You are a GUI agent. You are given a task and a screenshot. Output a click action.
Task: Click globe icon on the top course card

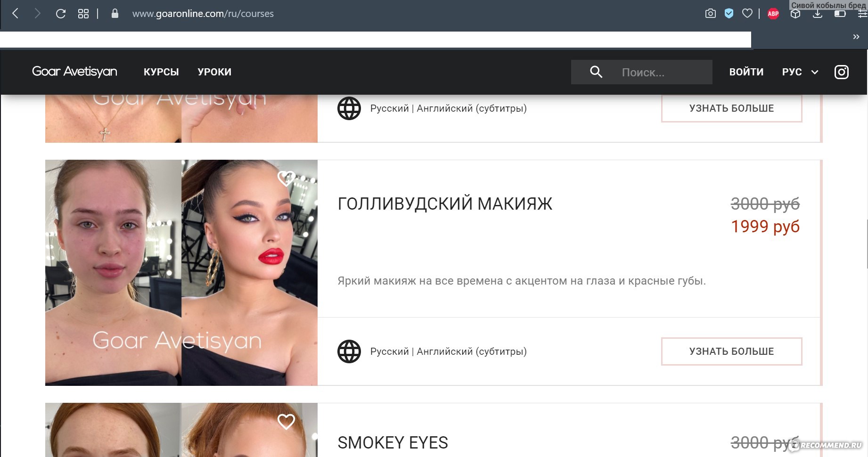click(x=349, y=108)
